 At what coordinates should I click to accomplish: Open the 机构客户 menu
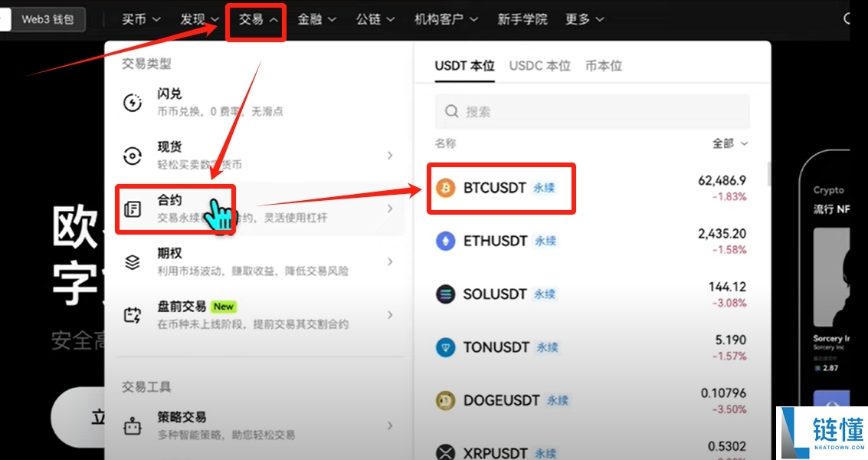(446, 19)
